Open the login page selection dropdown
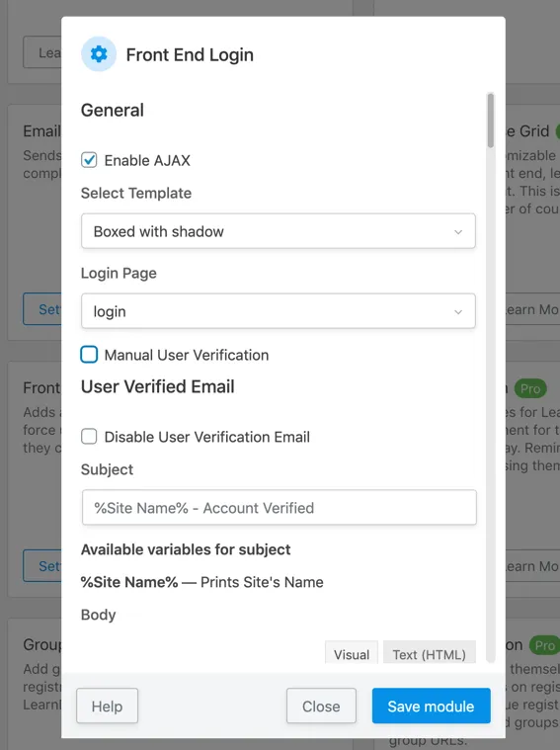The height and width of the screenshot is (750, 560). [279, 311]
